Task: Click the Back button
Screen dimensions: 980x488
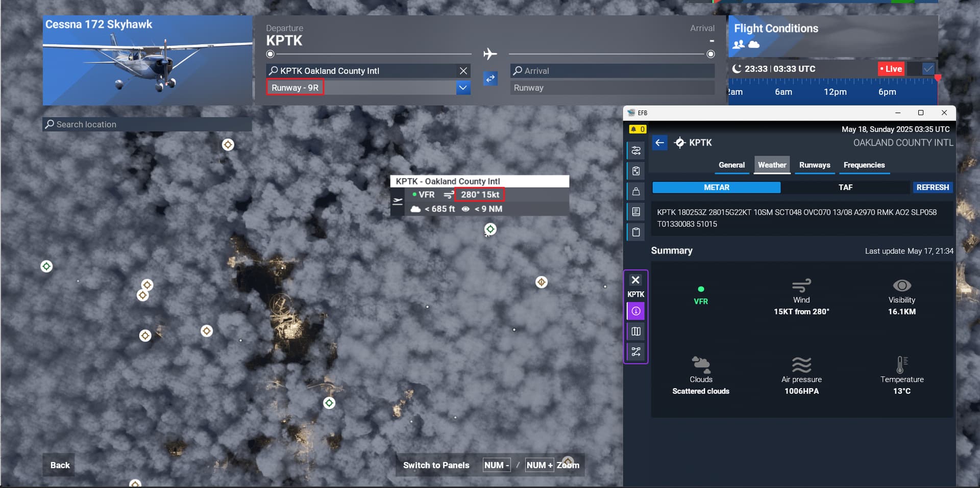Action: coord(60,465)
